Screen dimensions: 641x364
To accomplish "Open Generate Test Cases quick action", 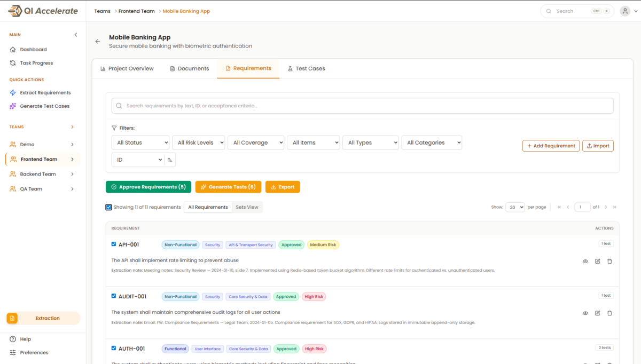I will pos(44,106).
